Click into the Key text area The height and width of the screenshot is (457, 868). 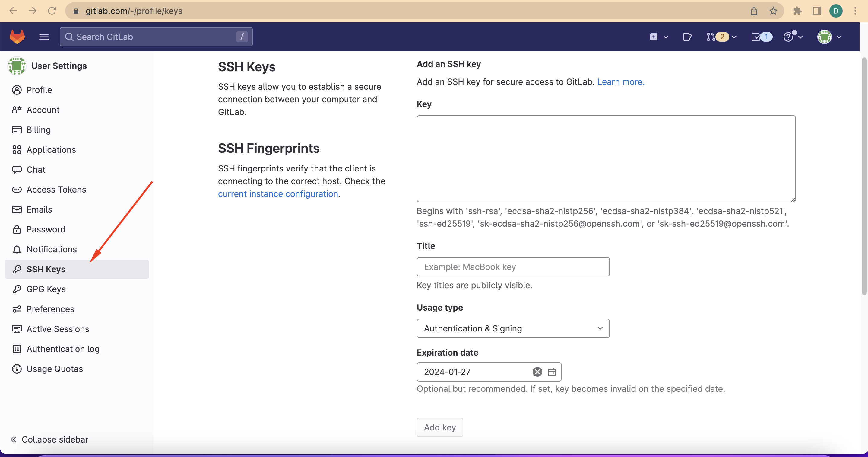point(606,158)
